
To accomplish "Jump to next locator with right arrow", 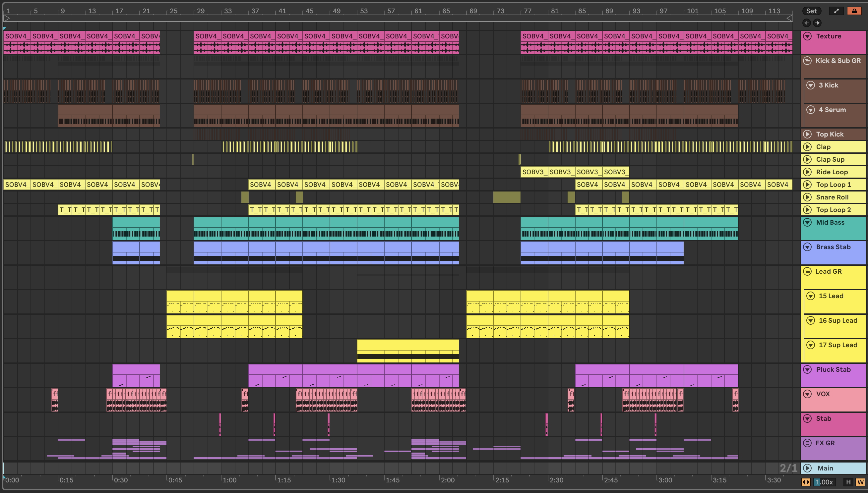I will 817,23.
